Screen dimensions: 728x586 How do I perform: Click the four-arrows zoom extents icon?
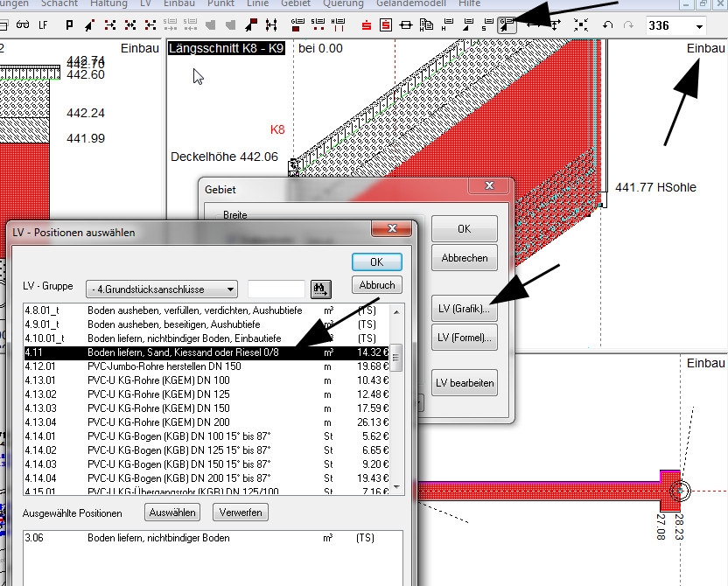581,25
